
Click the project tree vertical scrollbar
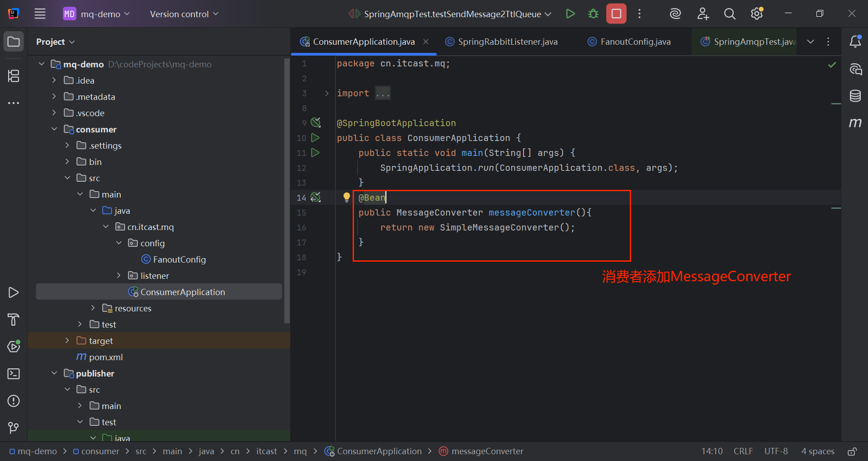coord(287,190)
